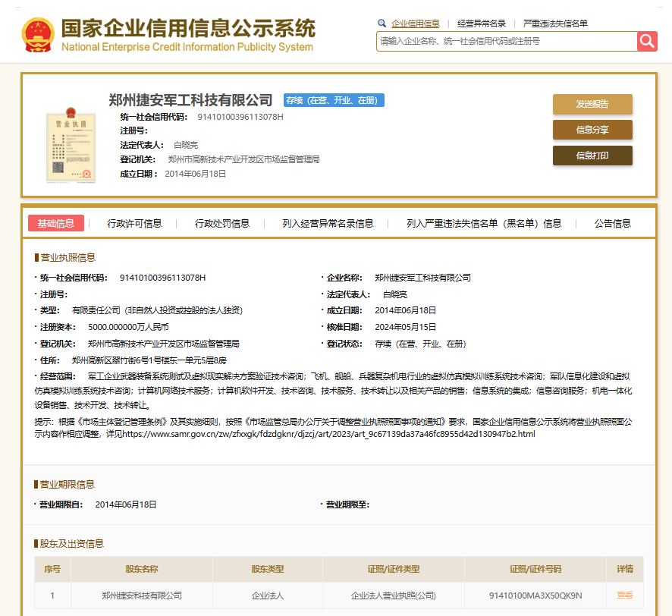Click the national emblem logo
Screen dimensions: 672x616
tap(37, 34)
